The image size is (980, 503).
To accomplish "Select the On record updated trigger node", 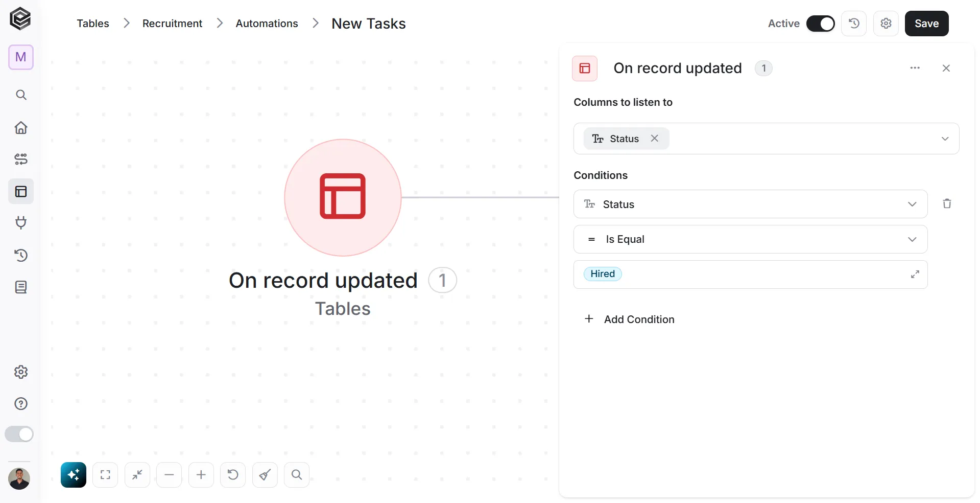I will coord(343,197).
